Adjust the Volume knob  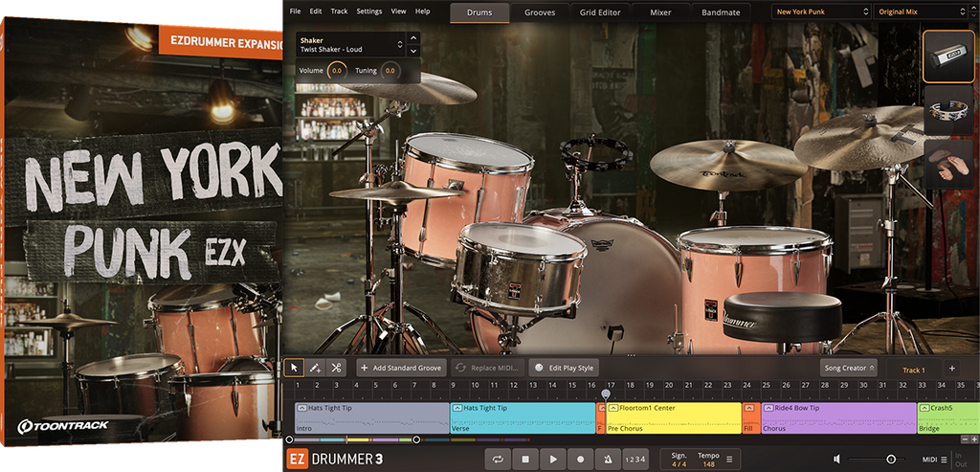(x=336, y=71)
